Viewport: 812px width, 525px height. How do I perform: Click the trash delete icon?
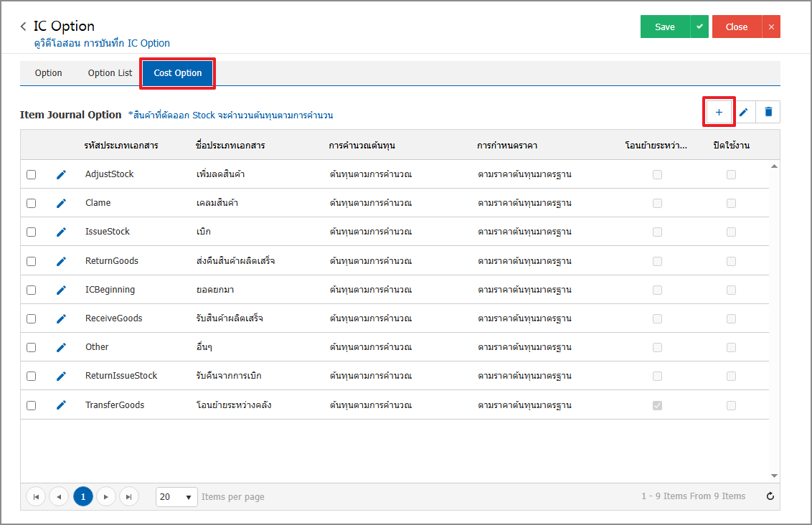pyautogui.click(x=768, y=112)
